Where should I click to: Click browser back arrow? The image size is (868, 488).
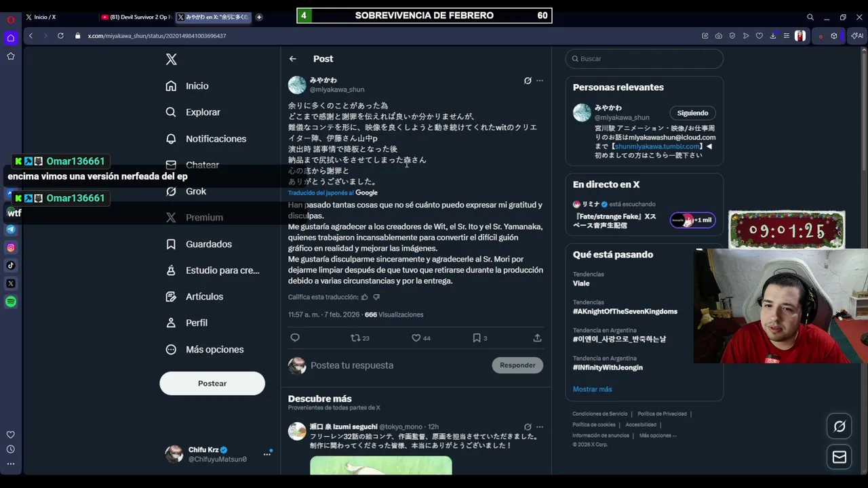point(31,36)
